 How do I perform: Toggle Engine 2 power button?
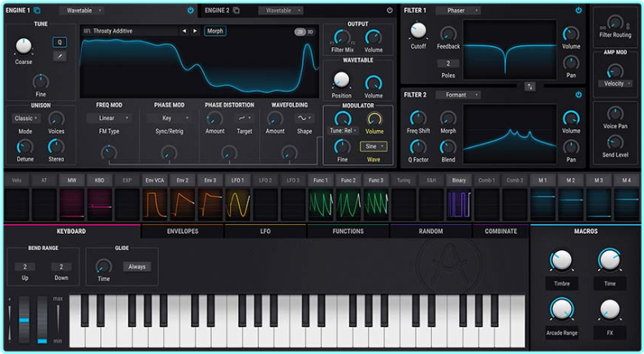[x=389, y=11]
